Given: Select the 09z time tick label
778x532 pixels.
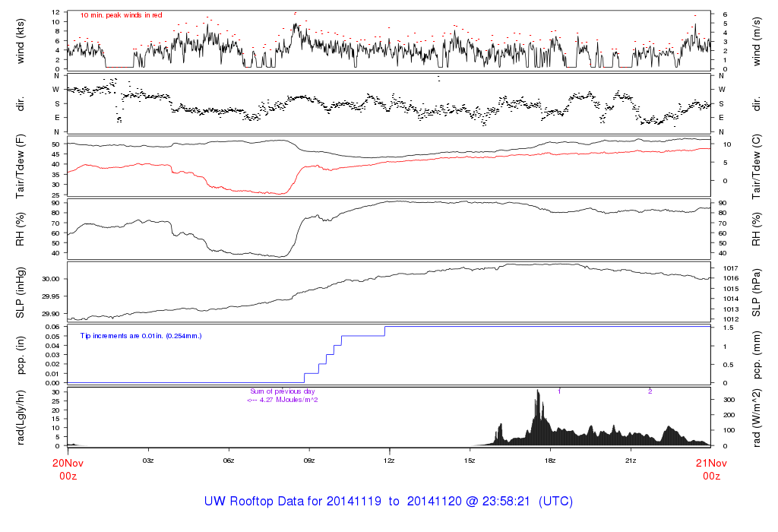Looking at the screenshot, I should click(309, 461).
